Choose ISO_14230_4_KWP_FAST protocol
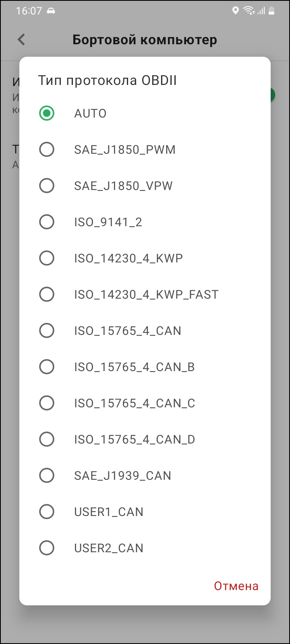This screenshot has height=644, width=290. pos(47,295)
